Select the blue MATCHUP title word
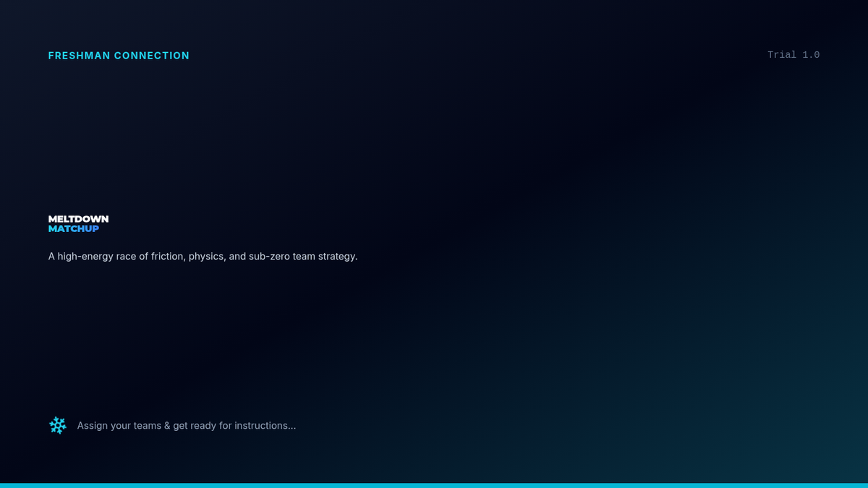868x488 pixels. click(x=74, y=228)
